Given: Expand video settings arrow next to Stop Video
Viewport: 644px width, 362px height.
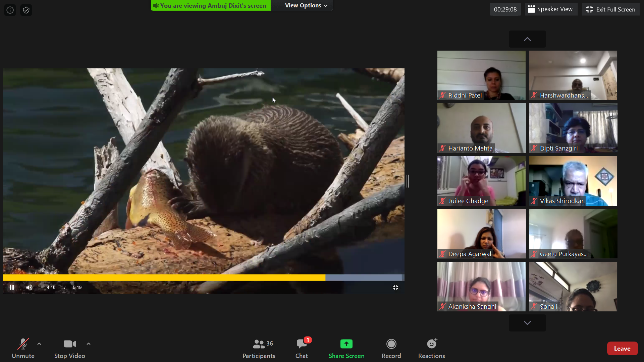Looking at the screenshot, I should 89,344.
